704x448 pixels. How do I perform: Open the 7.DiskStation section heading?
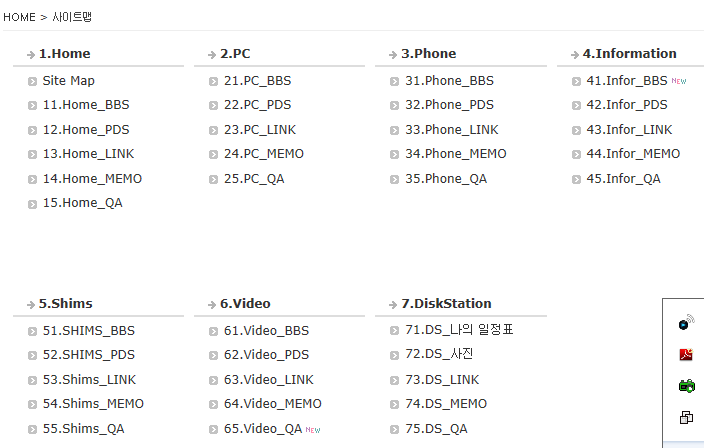click(446, 304)
